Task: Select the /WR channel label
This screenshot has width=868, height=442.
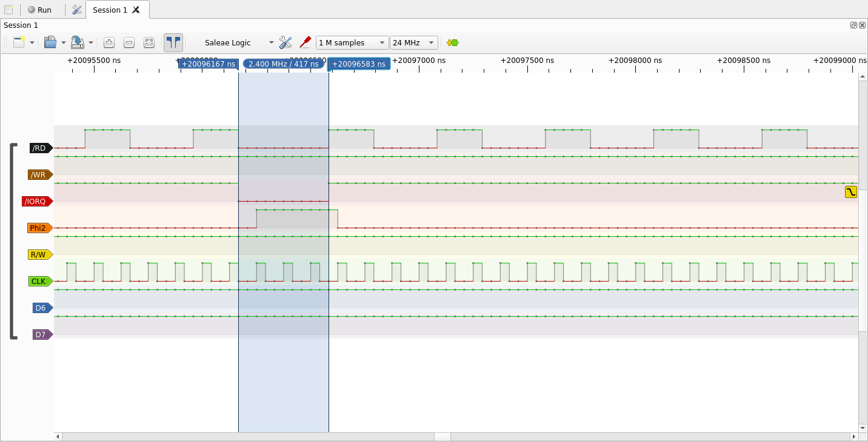Action: click(x=41, y=174)
